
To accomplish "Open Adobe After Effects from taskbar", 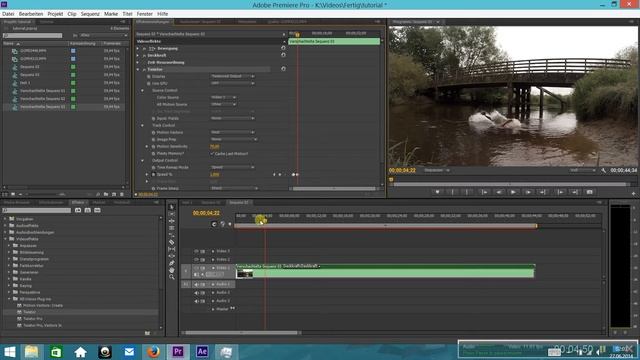I will point(202,351).
